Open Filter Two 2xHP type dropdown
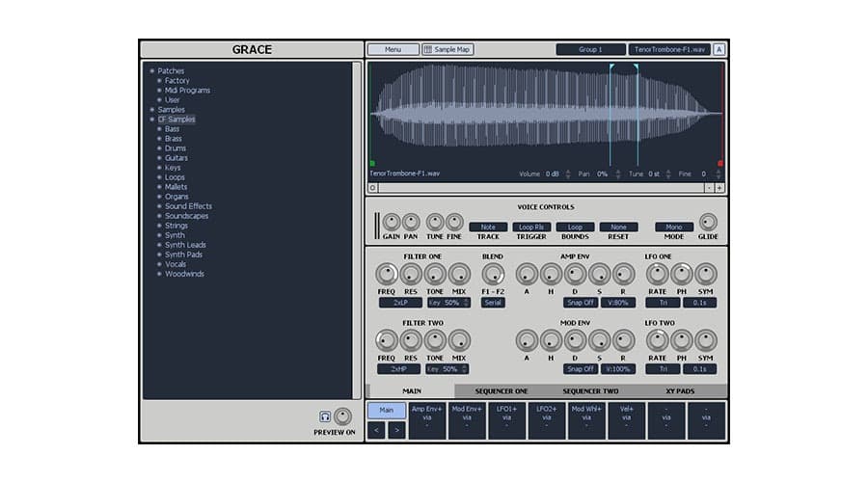 point(398,369)
